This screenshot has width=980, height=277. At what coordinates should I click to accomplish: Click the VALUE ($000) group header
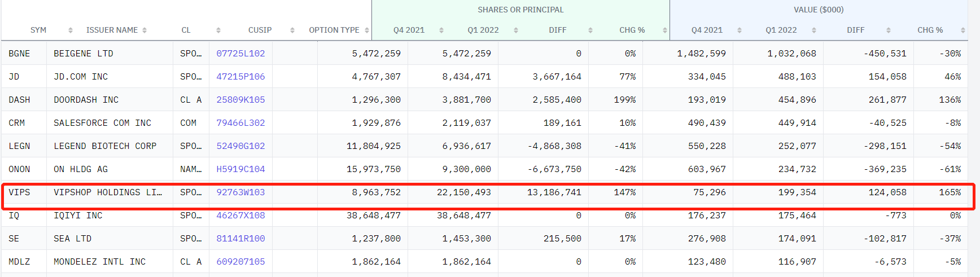click(819, 10)
